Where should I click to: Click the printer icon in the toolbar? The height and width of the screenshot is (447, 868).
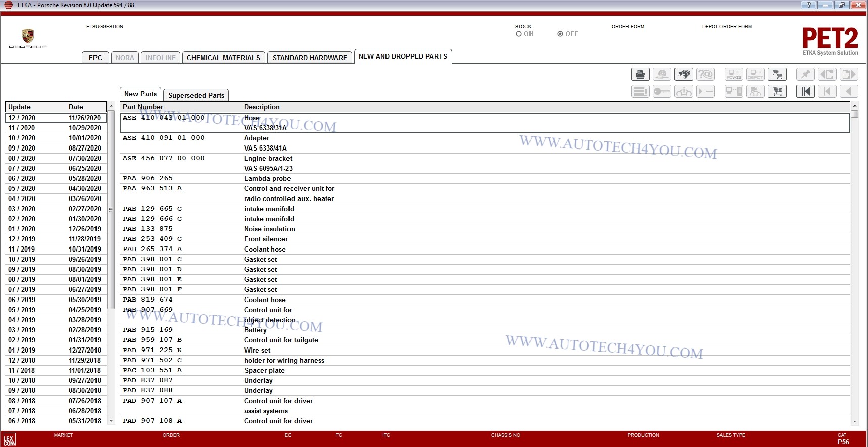(x=640, y=75)
